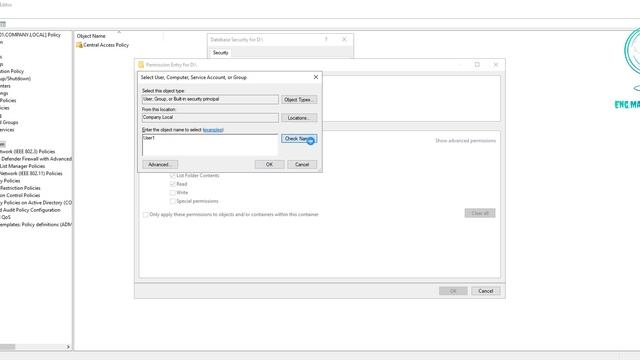Select Restriction Policies tree item

click(20, 188)
